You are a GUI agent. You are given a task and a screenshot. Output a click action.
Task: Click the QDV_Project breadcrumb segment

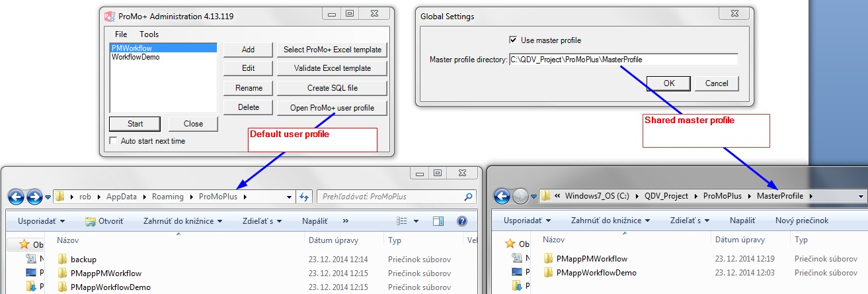pyautogui.click(x=666, y=196)
